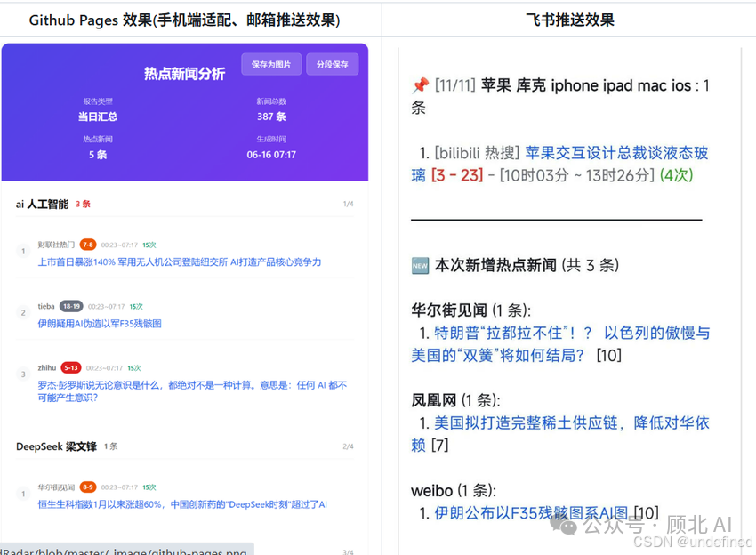This screenshot has width=756, height=555.
Task: Click the red [3 - 23] rank range
Action: click(x=457, y=175)
